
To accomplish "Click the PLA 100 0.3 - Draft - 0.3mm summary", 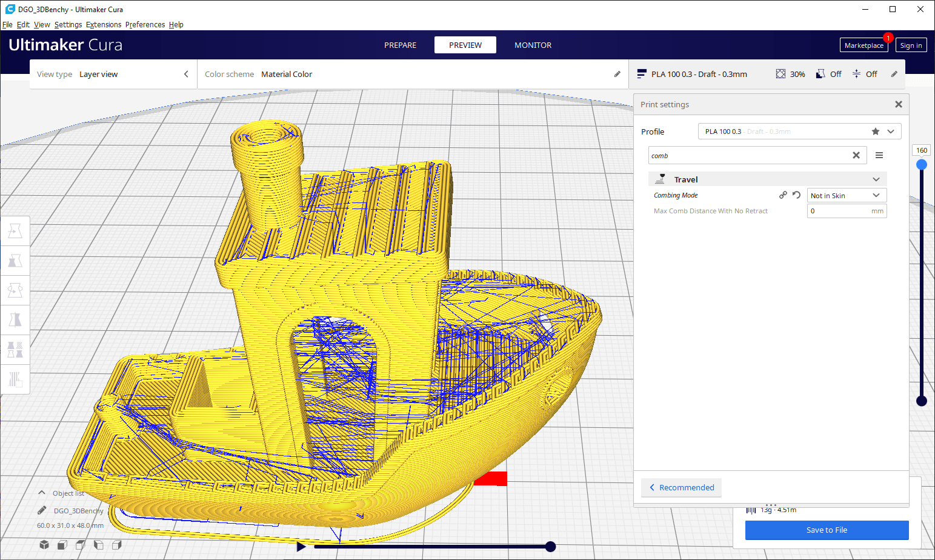I will pyautogui.click(x=699, y=74).
